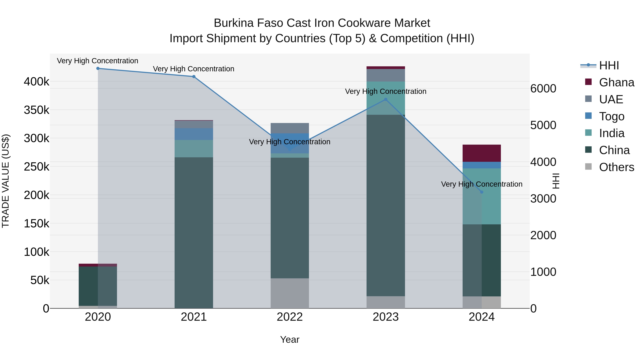Click the 6000 HHI axis tick label
The height and width of the screenshot is (362, 644).
[x=543, y=88]
